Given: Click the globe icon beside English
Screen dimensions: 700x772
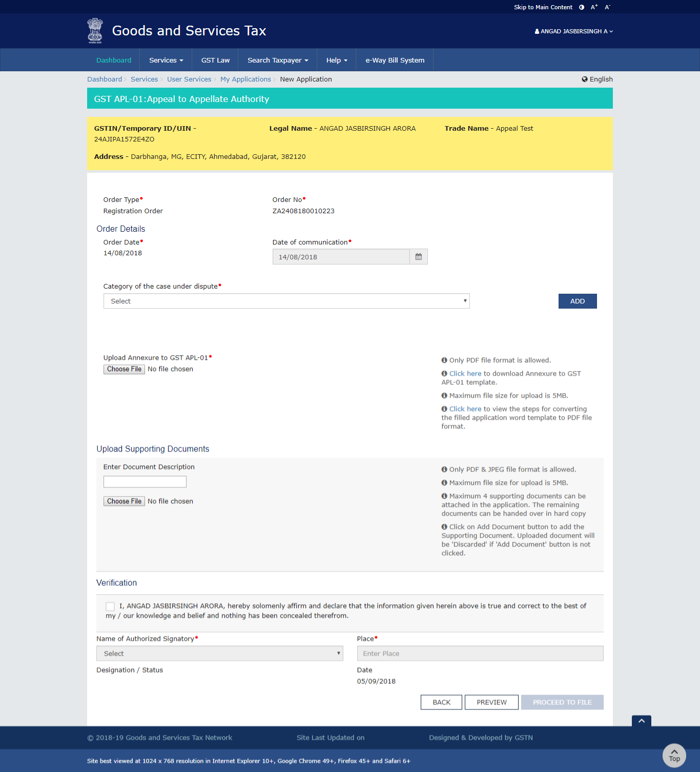Looking at the screenshot, I should (x=585, y=79).
